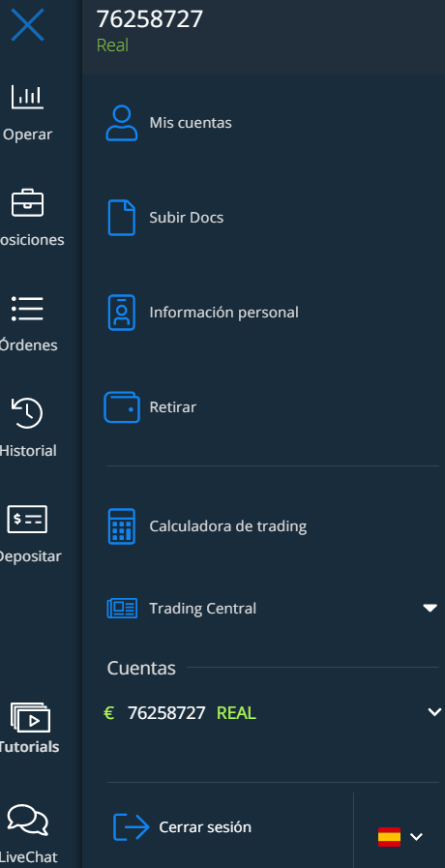Image resolution: width=445 pixels, height=868 pixels.
Task: Click account number 76258727 in header
Action: [x=149, y=19]
